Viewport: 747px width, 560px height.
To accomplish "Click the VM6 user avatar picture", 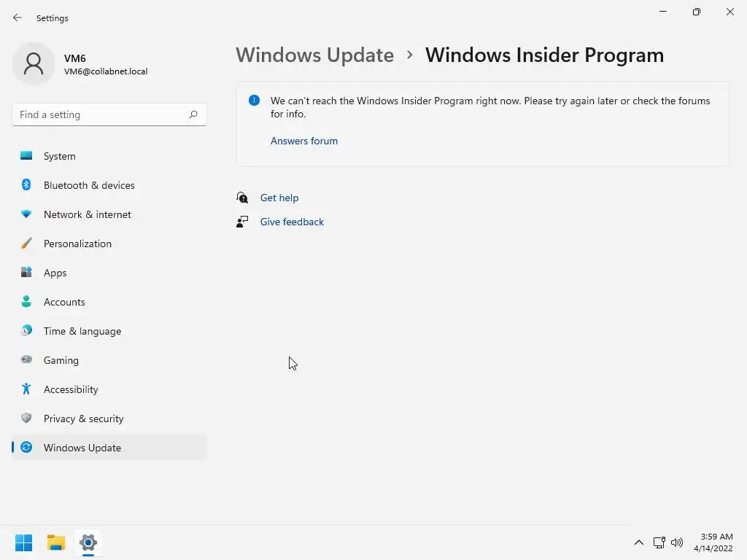I will click(34, 63).
